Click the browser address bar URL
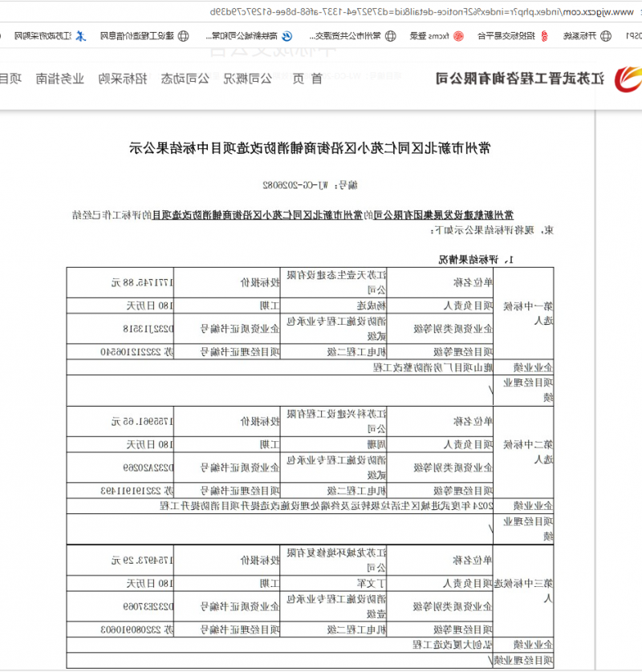This screenshot has width=642, height=672. [421, 12]
